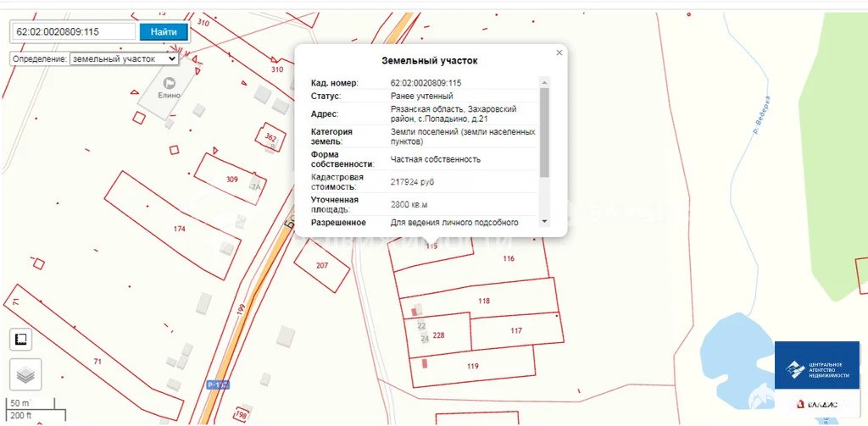868x426 pixels.
Task: Activate the ruler measurement tool
Action: pos(21,340)
